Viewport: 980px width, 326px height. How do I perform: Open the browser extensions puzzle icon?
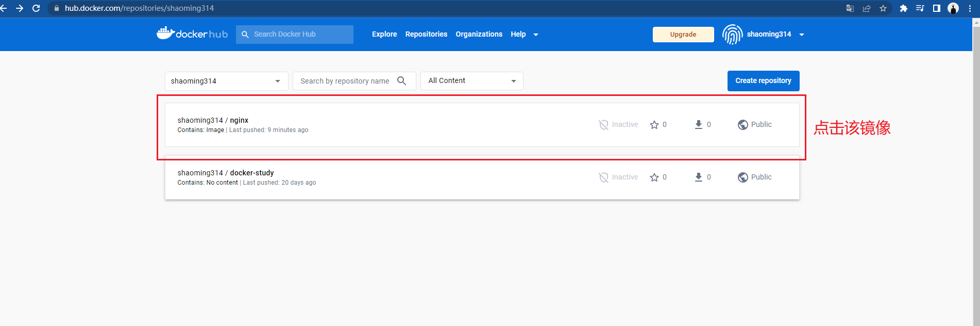click(903, 8)
